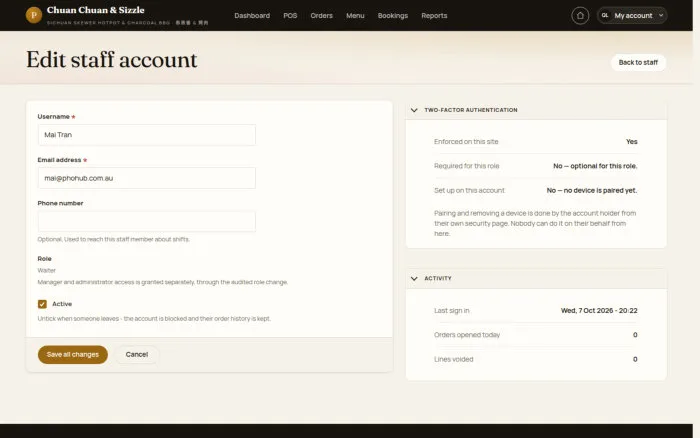
Task: Focus the Username field with Mai Tran
Action: 147,135
